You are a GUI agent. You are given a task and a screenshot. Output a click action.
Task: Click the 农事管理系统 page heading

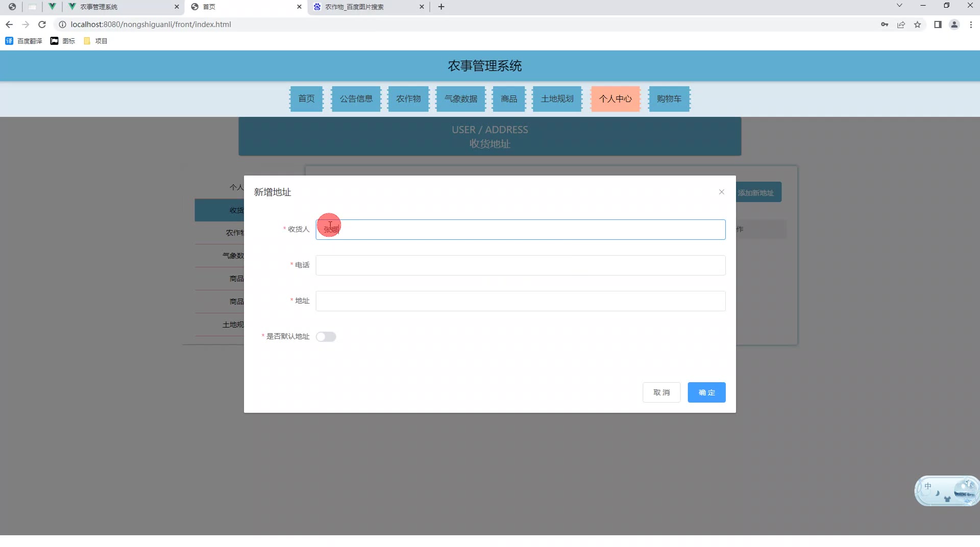(x=485, y=66)
